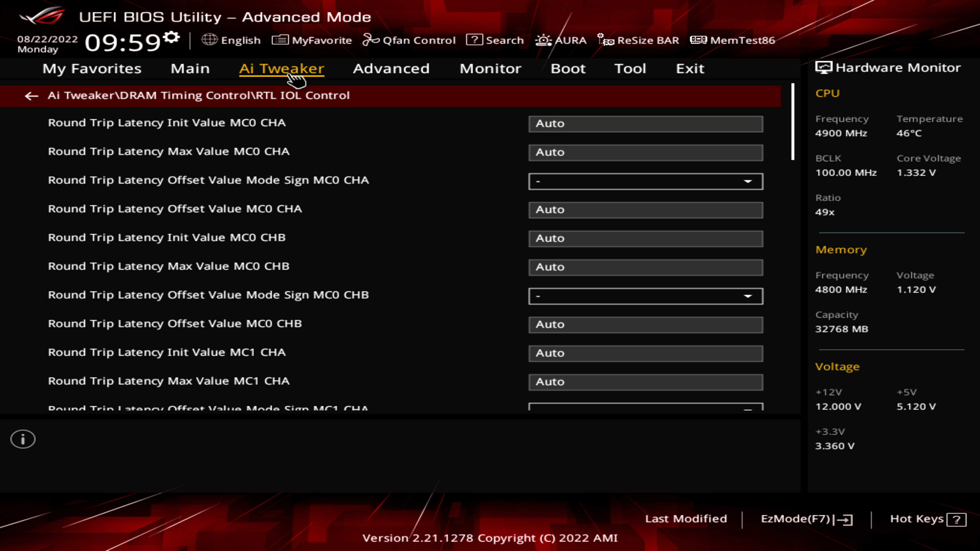Switch to the Advanced tab
Screen dimensions: 980x551
coord(391,68)
